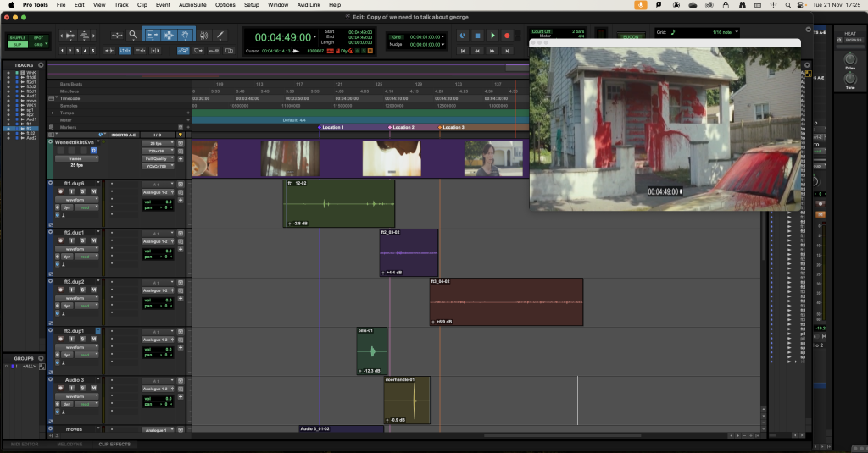Select the Zoom Toggle tool icon

(x=117, y=36)
